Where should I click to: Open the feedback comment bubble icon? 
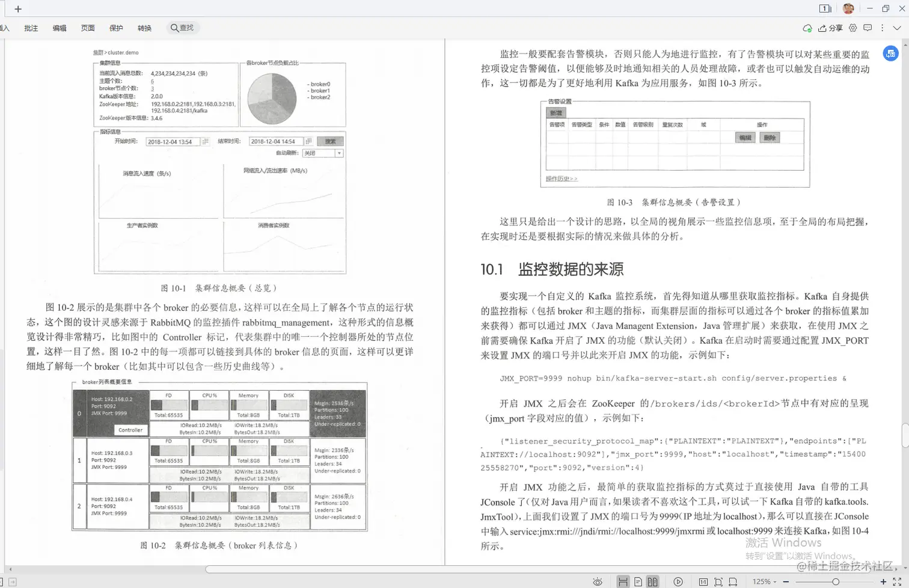pyautogui.click(x=868, y=28)
